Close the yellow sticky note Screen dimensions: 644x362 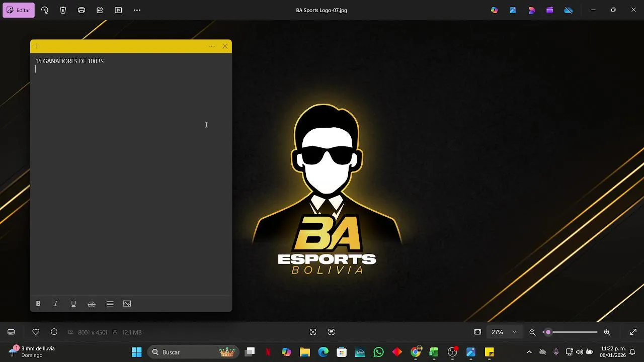225,46
